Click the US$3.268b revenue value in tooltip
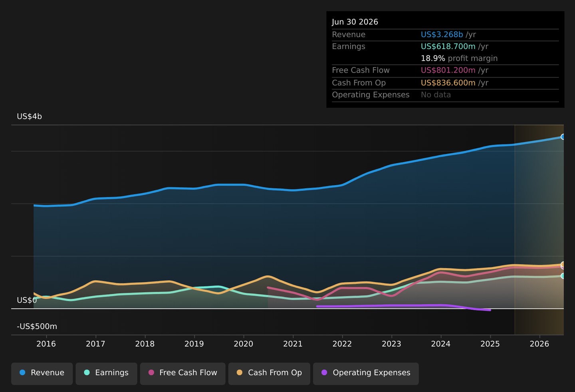The width and height of the screenshot is (575, 392). coord(442,35)
